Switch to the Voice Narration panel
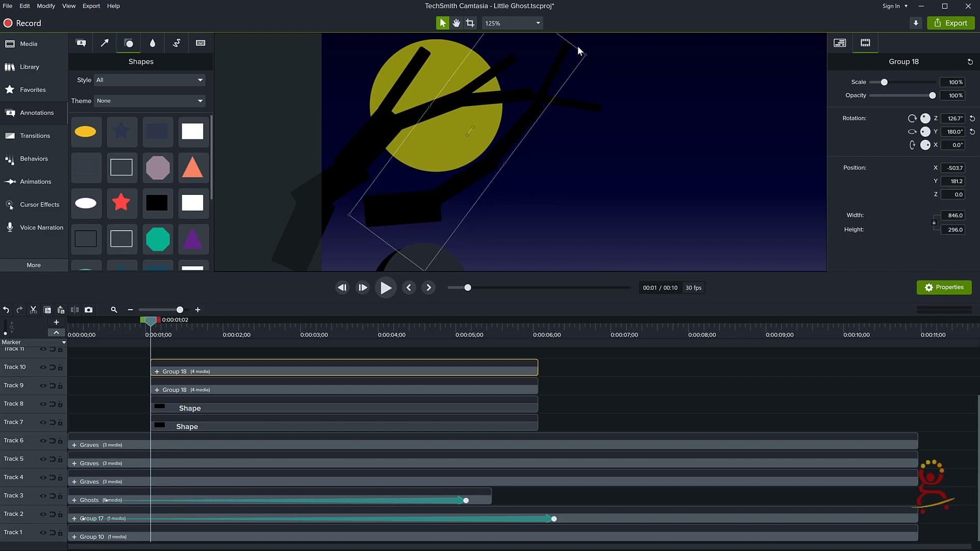The image size is (980, 551). (33, 228)
